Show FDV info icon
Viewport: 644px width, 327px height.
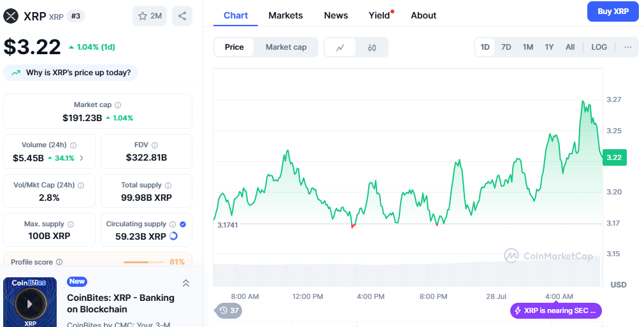pyautogui.click(x=154, y=145)
